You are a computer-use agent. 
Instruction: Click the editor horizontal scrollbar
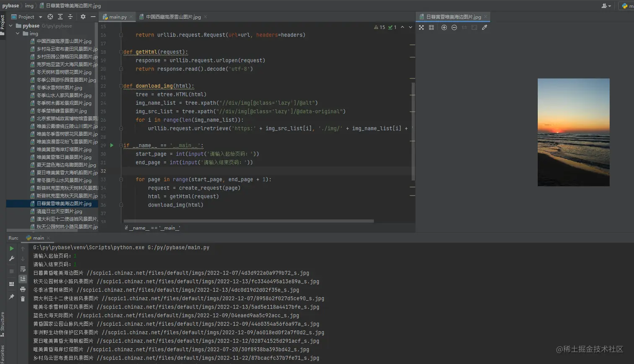pos(249,221)
